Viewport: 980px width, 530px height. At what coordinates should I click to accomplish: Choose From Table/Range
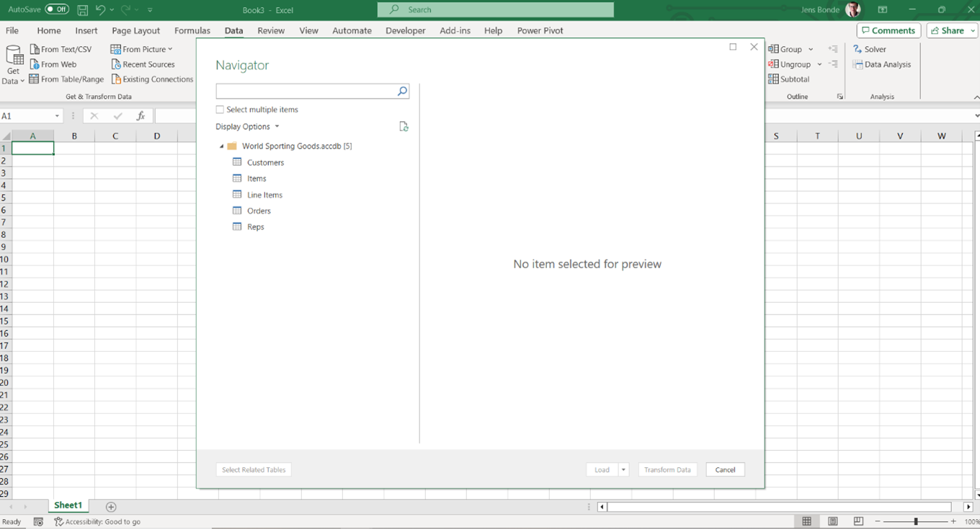[66, 79]
